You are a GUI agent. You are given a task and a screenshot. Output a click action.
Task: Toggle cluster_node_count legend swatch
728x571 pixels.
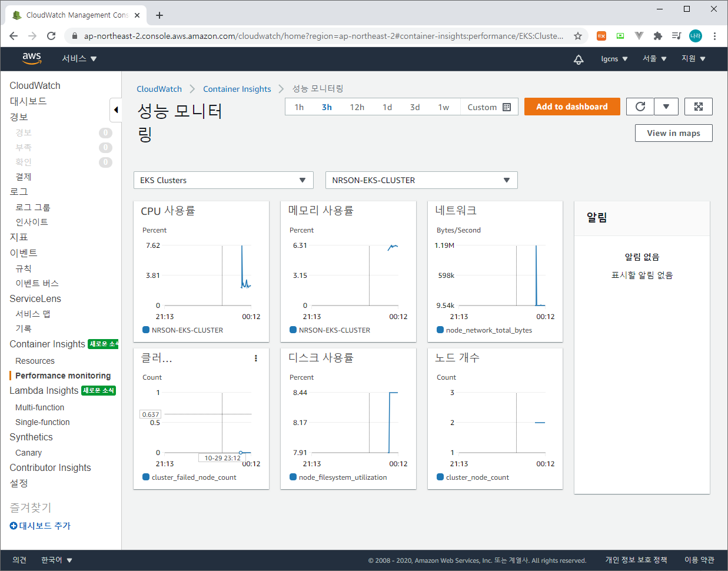click(x=440, y=477)
